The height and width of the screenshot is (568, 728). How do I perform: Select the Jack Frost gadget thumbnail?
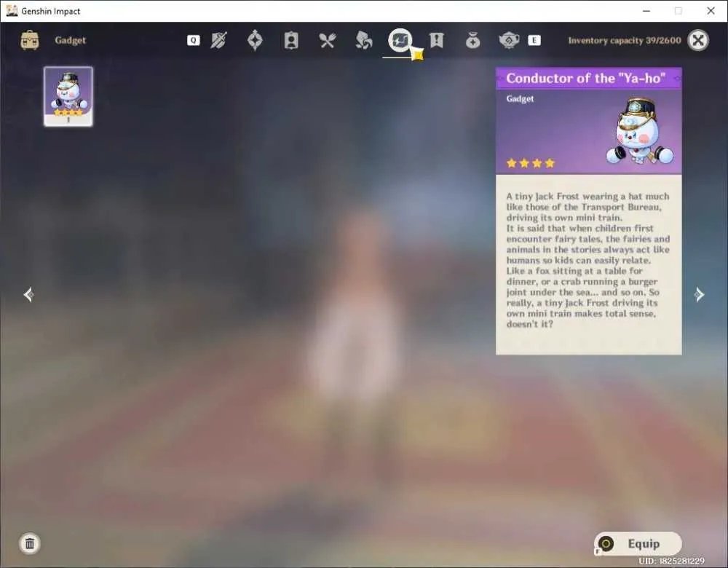pyautogui.click(x=68, y=96)
